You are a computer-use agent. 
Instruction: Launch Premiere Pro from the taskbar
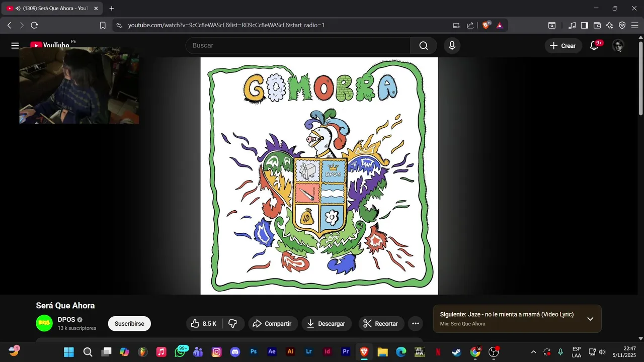click(x=346, y=352)
